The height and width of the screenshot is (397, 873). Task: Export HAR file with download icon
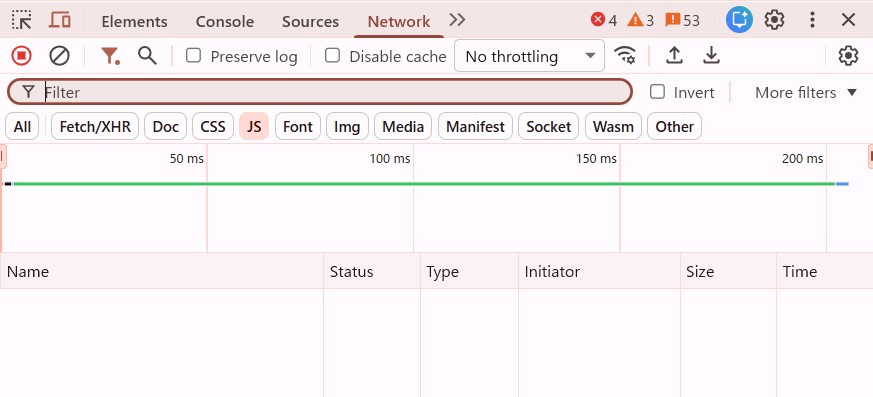712,56
